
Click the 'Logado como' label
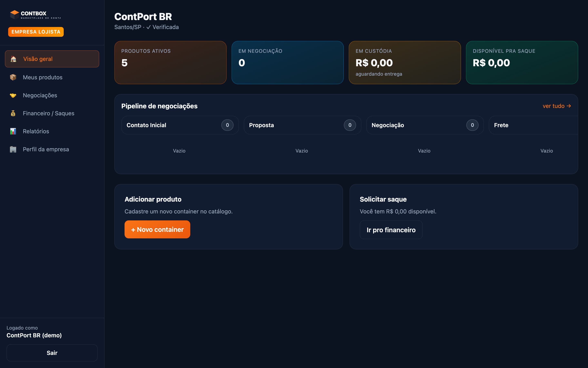(22, 328)
